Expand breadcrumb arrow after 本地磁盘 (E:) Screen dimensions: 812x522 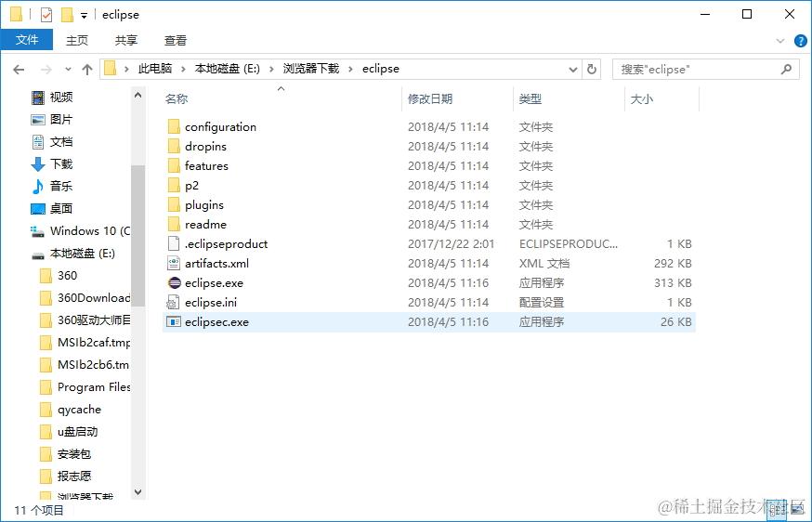point(271,69)
